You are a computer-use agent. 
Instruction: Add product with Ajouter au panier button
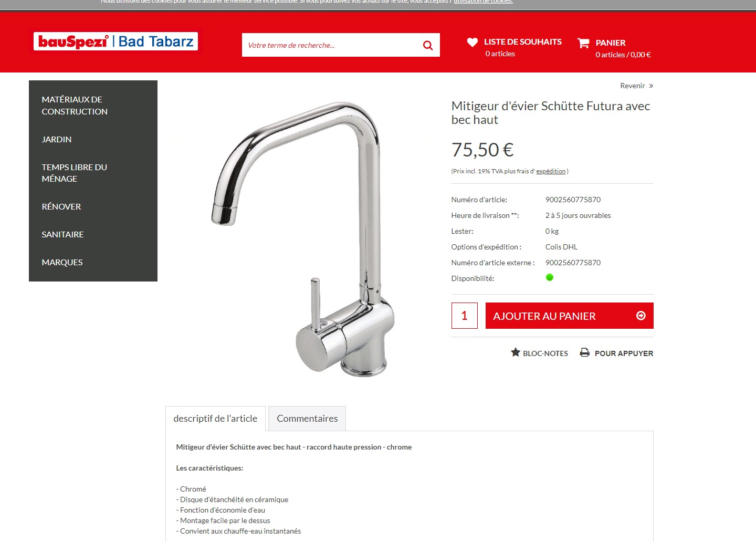[570, 316]
